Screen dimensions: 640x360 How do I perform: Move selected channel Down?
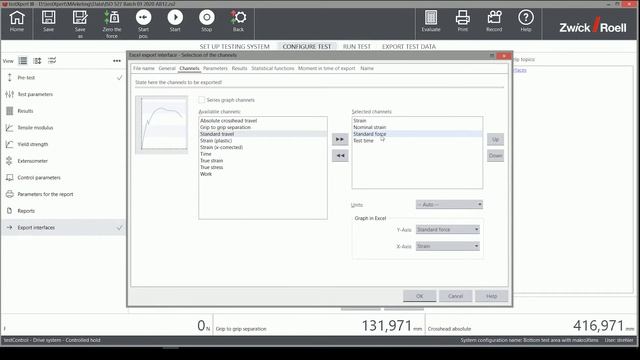pos(495,156)
